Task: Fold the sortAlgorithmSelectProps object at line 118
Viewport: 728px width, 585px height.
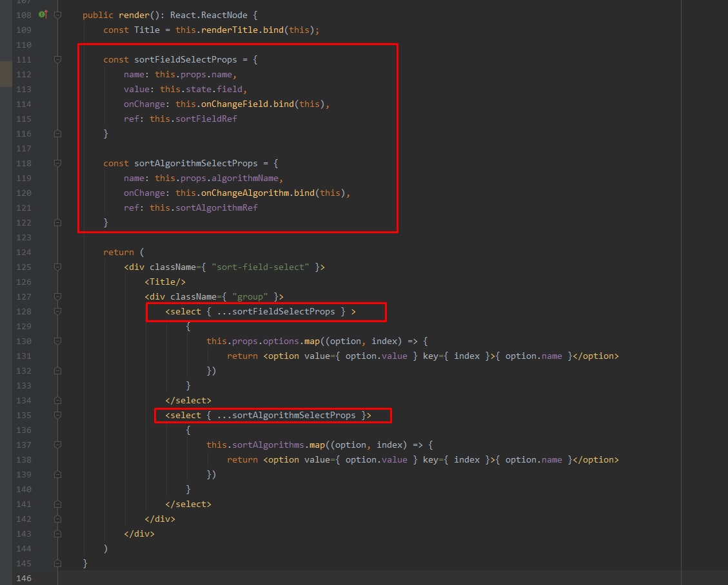Action: (57, 163)
